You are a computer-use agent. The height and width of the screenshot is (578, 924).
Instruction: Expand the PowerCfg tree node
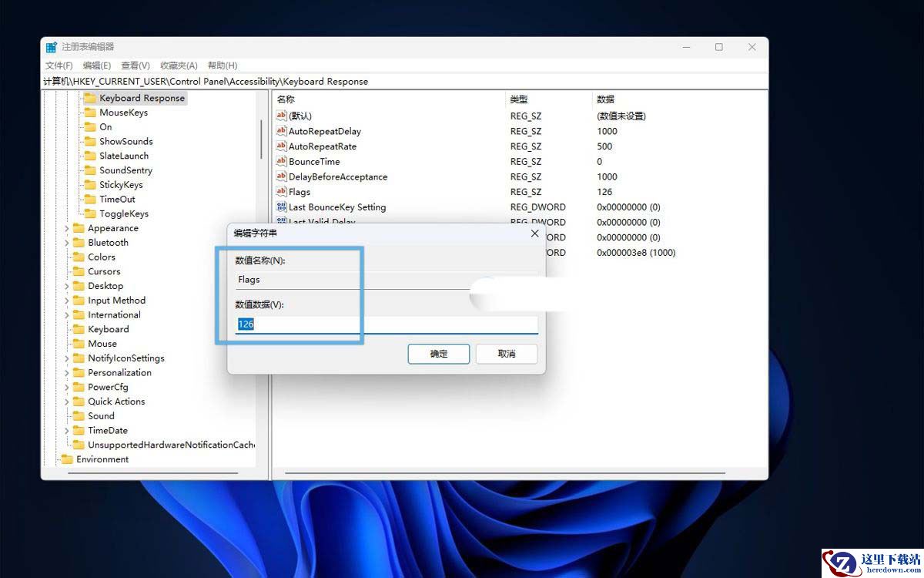point(67,387)
